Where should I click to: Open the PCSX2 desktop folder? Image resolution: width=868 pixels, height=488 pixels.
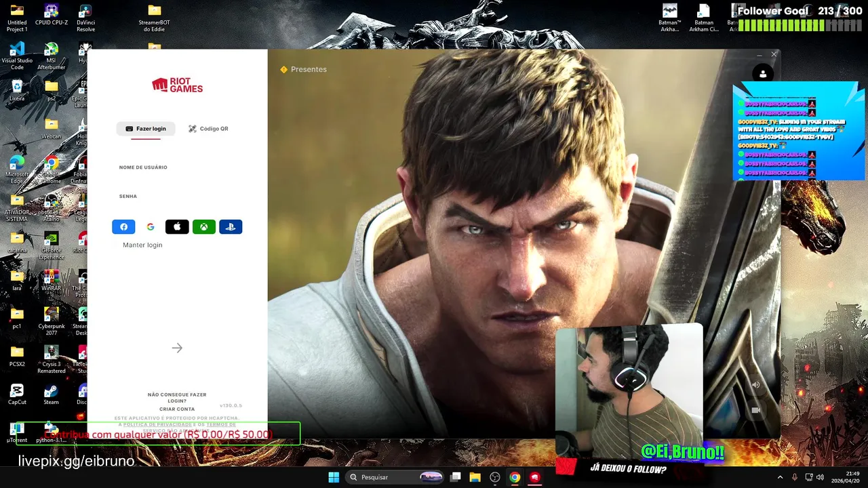17,357
